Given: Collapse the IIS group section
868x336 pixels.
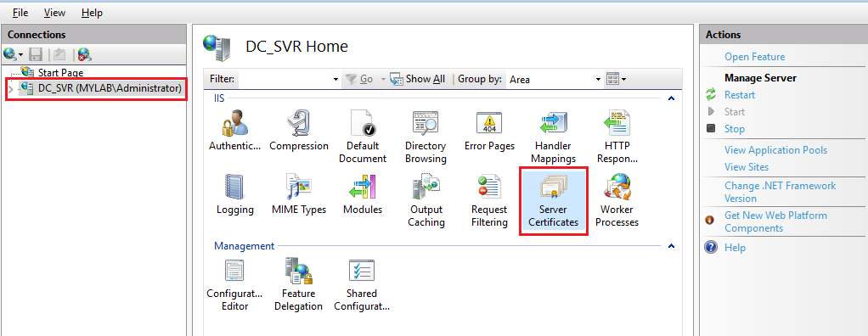Looking at the screenshot, I should point(672,98).
